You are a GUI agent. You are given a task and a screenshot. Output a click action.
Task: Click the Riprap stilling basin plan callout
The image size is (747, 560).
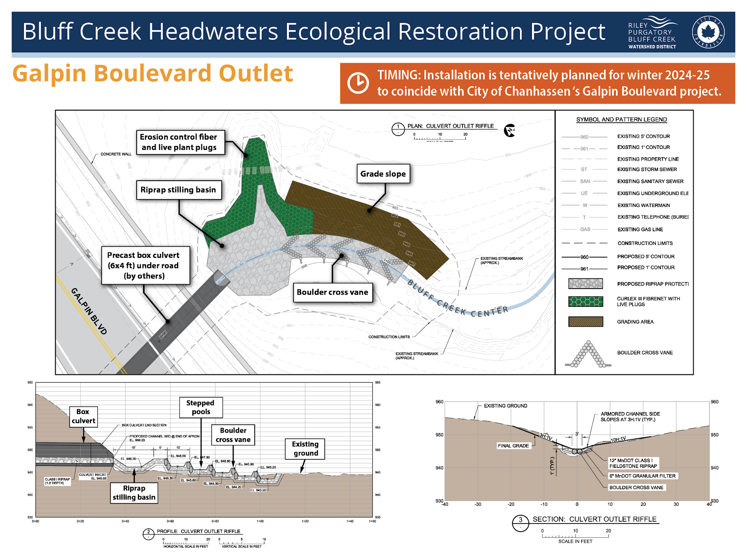click(x=178, y=190)
